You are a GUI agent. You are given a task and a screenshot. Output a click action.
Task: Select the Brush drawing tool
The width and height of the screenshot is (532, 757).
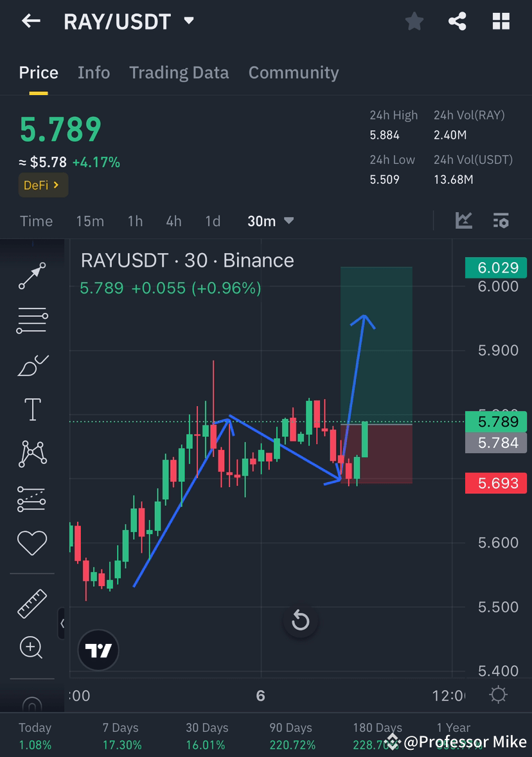31,365
